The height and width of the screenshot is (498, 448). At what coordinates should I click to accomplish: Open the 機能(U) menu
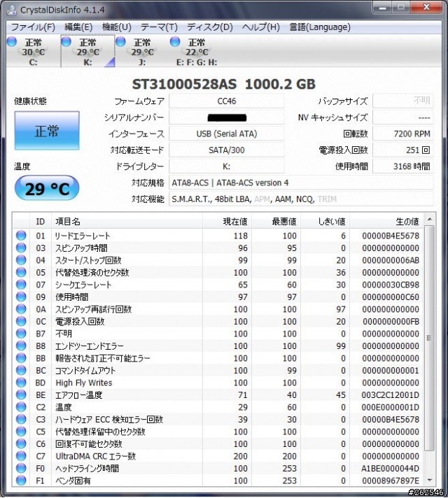[x=116, y=27]
